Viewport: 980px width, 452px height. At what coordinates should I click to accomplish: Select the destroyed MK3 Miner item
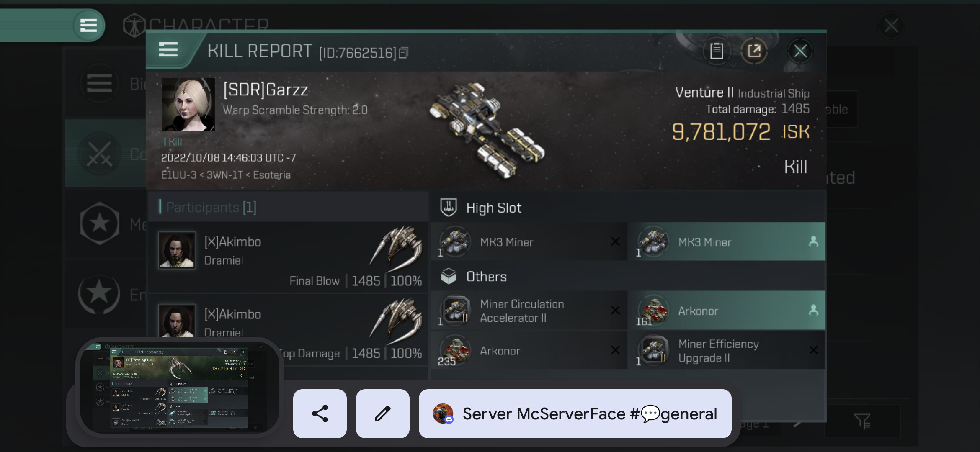coord(529,241)
